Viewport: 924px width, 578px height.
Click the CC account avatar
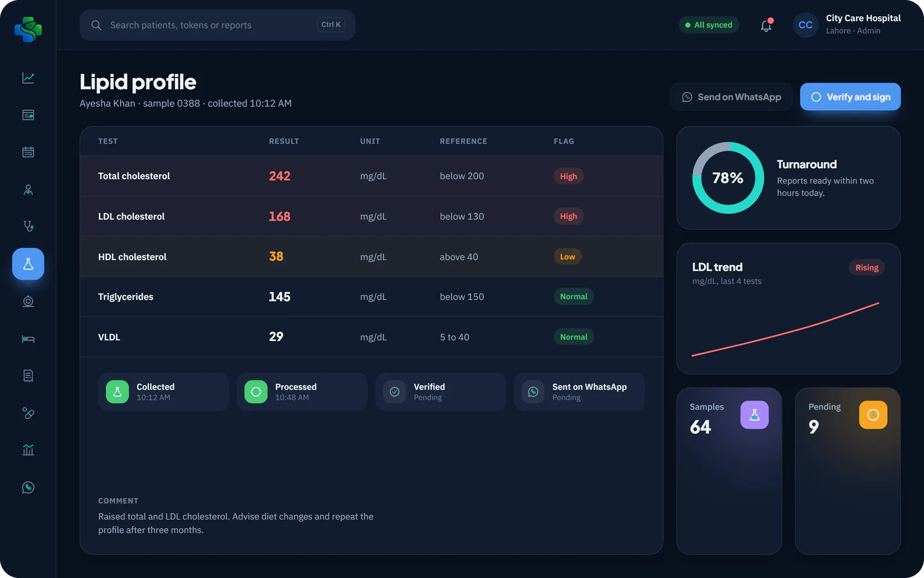tap(806, 25)
